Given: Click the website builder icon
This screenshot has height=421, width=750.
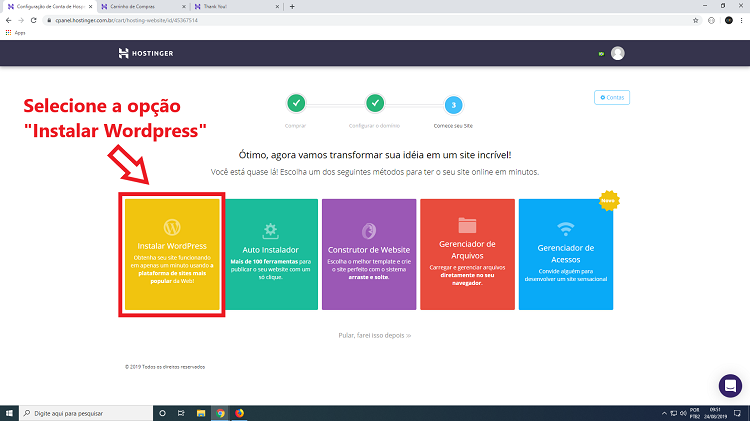Looking at the screenshot, I should (x=369, y=231).
